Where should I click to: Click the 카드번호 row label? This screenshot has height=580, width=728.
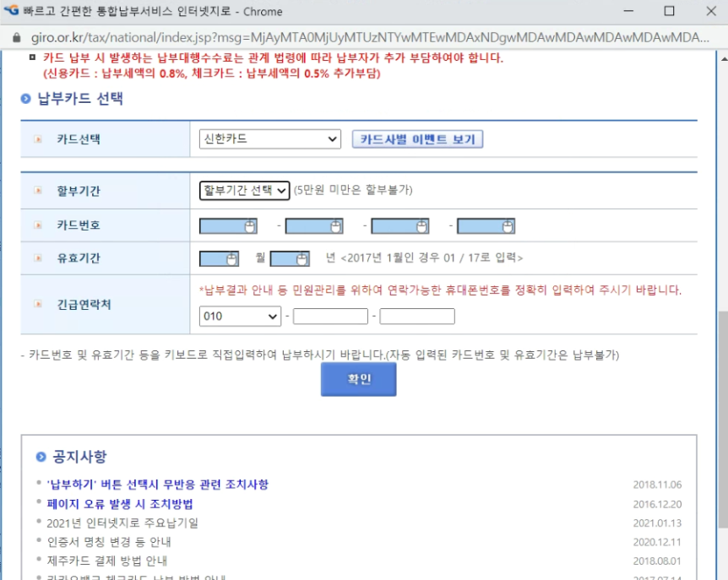coord(79,225)
